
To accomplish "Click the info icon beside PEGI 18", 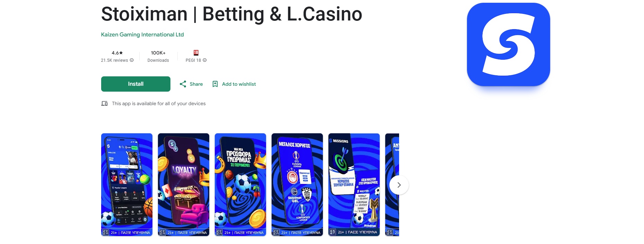I will pyautogui.click(x=205, y=60).
